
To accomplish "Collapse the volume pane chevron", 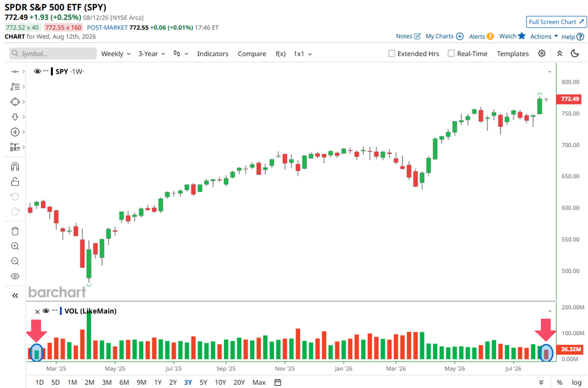I will pos(549,311).
